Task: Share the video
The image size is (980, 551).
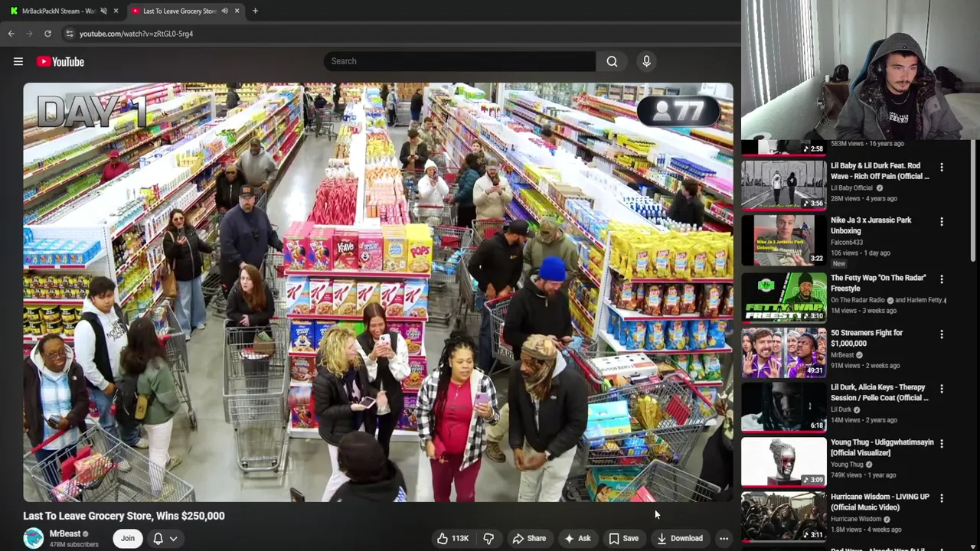Action: (x=529, y=539)
